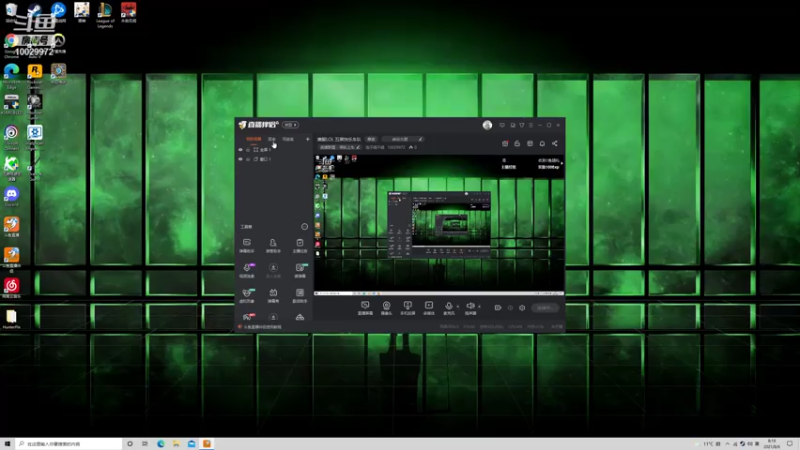Screen dimensions: 800x450
Task: Open the chat-bubble danmaku assistant tool
Action: pos(247,245)
